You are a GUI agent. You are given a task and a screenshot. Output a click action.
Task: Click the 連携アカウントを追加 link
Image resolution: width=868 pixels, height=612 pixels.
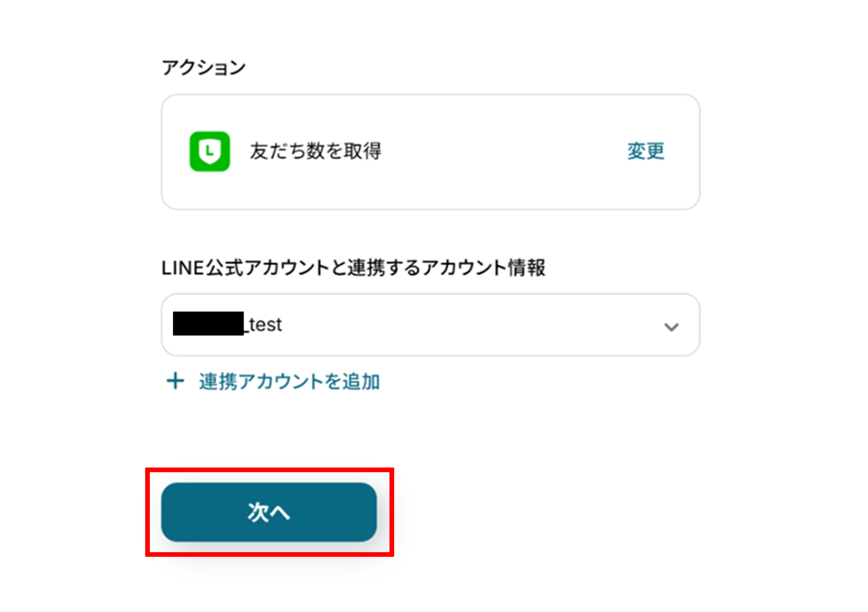pyautogui.click(x=289, y=382)
